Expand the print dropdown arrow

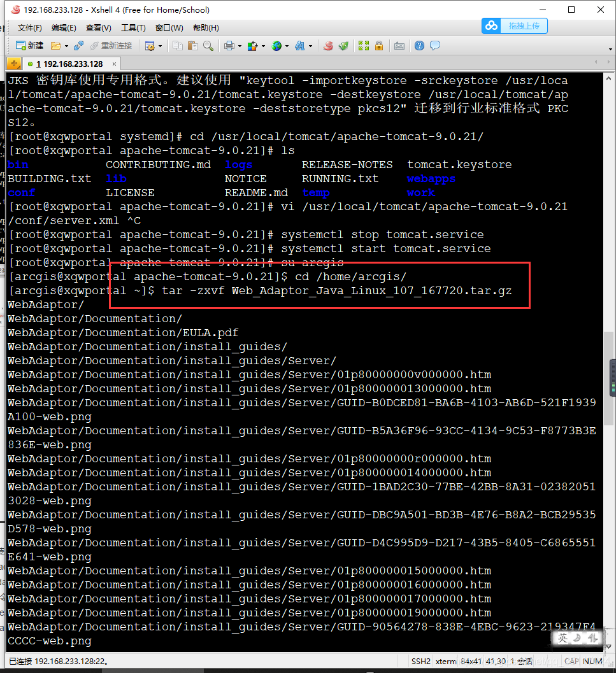pos(240,46)
